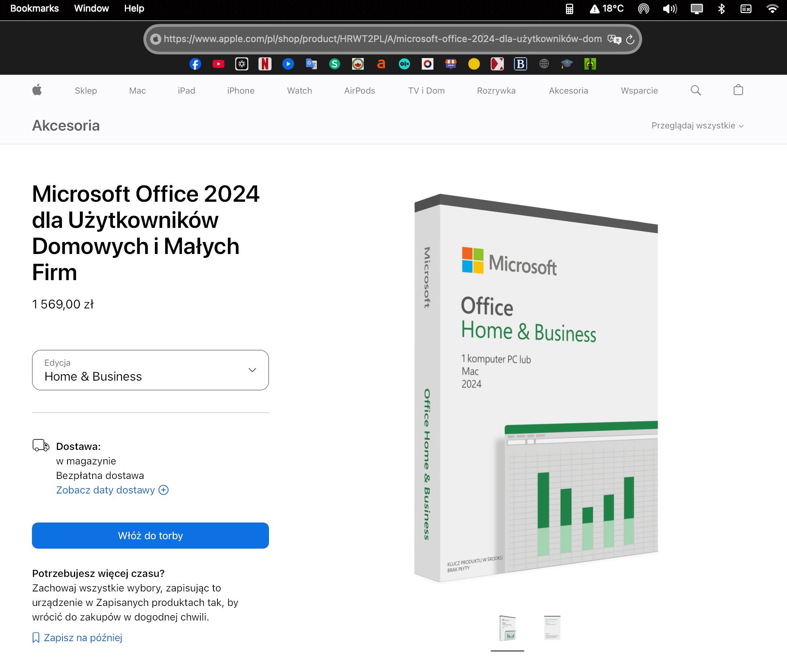Click the display icon in menu bar
This screenshot has width=787, height=672.
[696, 9]
